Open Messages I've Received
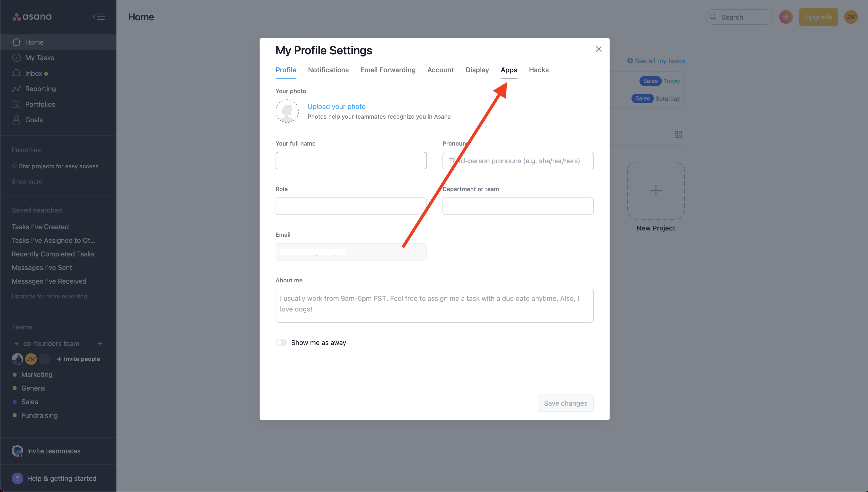Screen dimensions: 868x492 pos(49,281)
